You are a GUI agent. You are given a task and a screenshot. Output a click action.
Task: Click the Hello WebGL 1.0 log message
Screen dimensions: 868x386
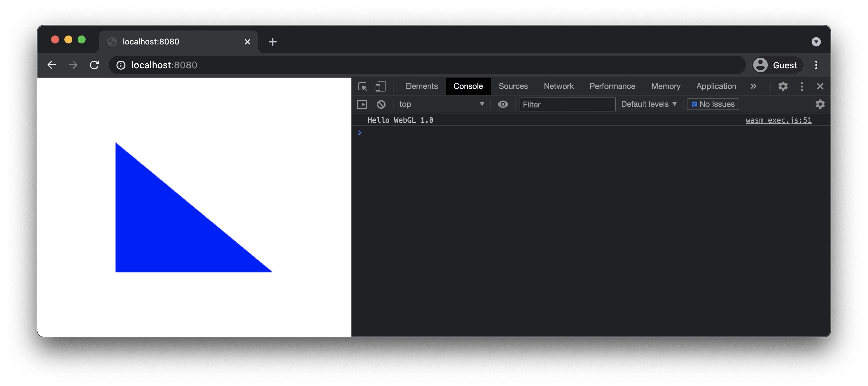(400, 120)
